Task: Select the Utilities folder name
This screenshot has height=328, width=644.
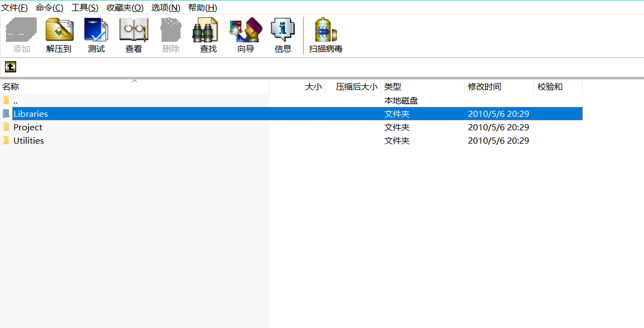Action: tap(29, 140)
